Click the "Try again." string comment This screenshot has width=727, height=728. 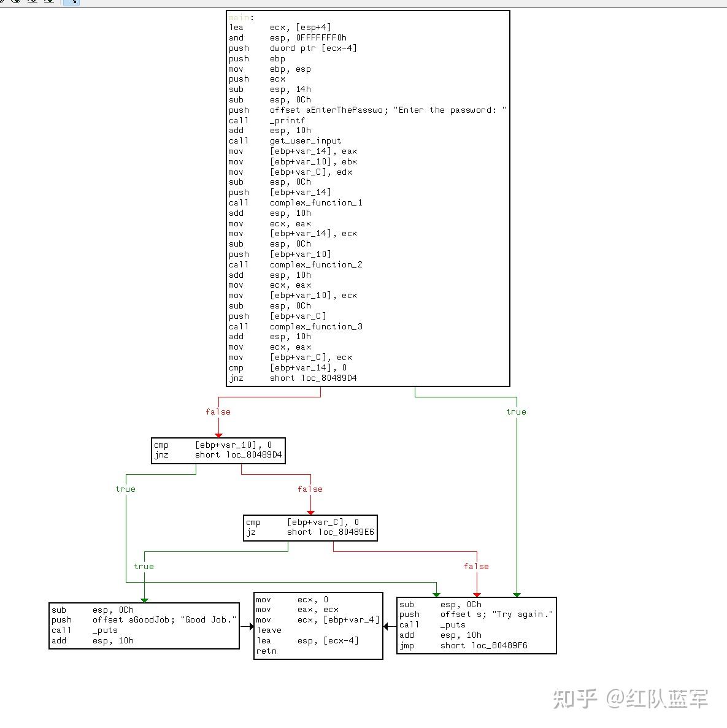523,615
